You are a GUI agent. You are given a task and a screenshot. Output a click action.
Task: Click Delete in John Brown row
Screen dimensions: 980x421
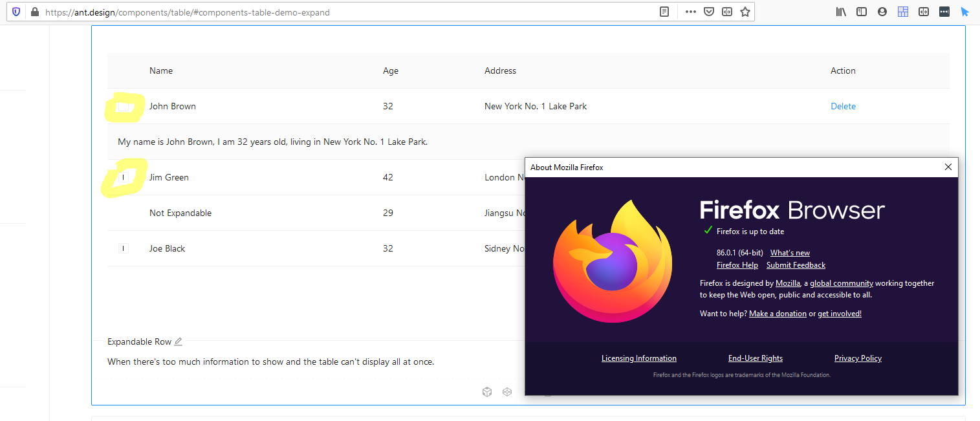(843, 106)
